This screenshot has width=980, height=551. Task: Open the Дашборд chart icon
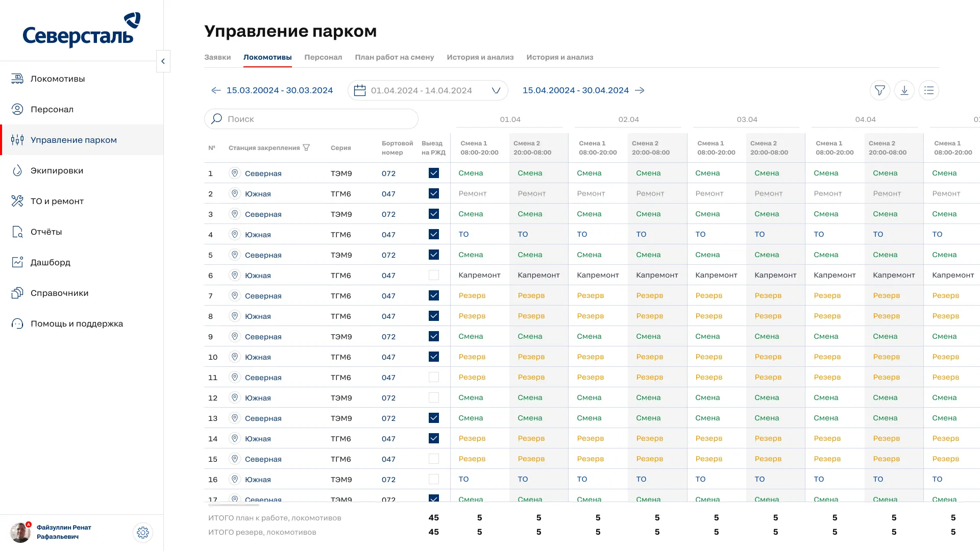tap(17, 262)
